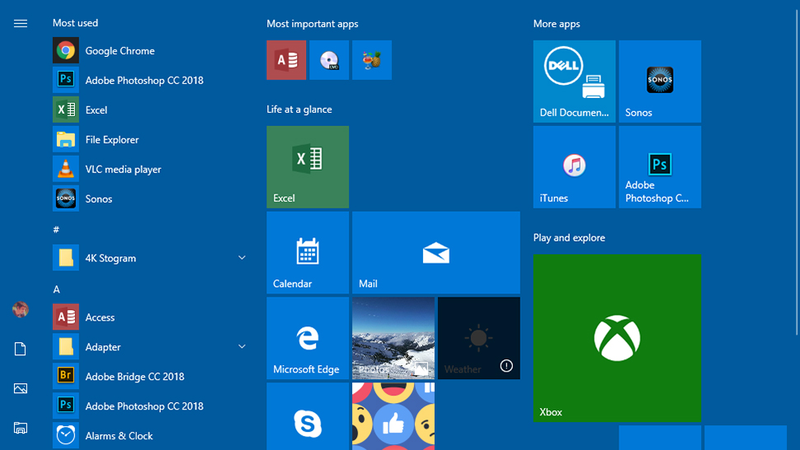Open Sonos from the Most used list
Image resolution: width=800 pixels, height=450 pixels.
151,198
